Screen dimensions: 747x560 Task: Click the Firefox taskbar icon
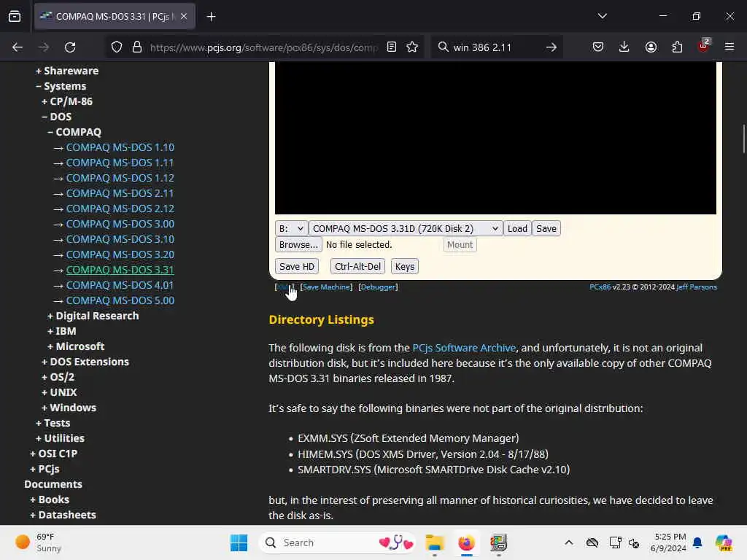466,542
